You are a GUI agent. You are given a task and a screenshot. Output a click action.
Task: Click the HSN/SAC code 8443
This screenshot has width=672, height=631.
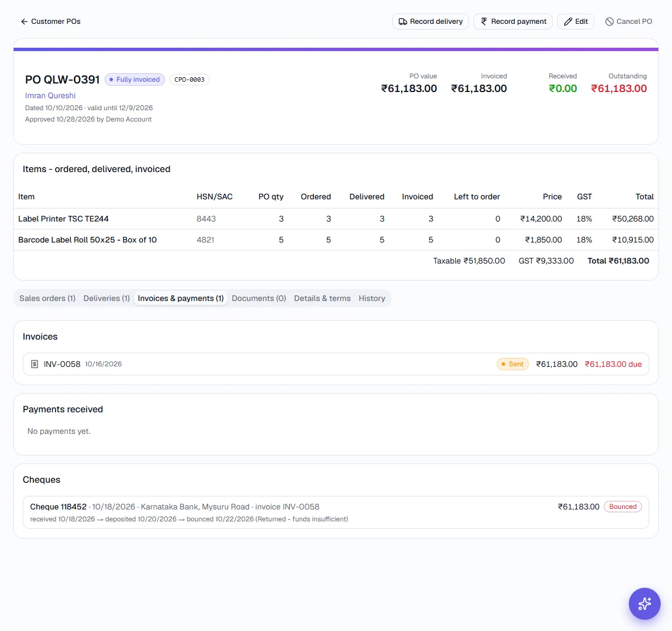(206, 219)
